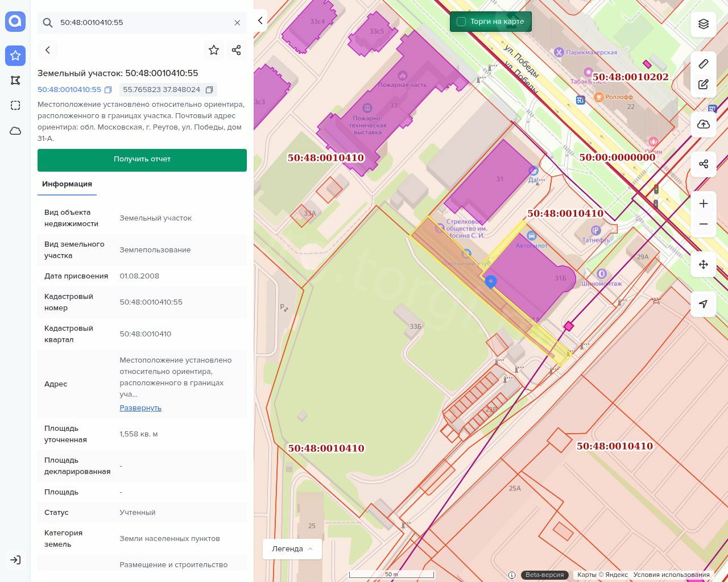This screenshot has width=728, height=582.
Task: Zoom out on the map
Action: pyautogui.click(x=704, y=225)
